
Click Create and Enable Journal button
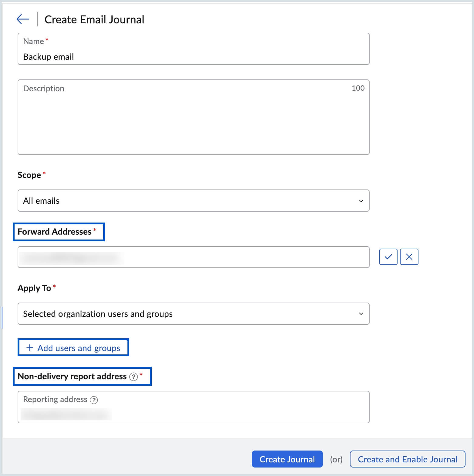coord(408,459)
